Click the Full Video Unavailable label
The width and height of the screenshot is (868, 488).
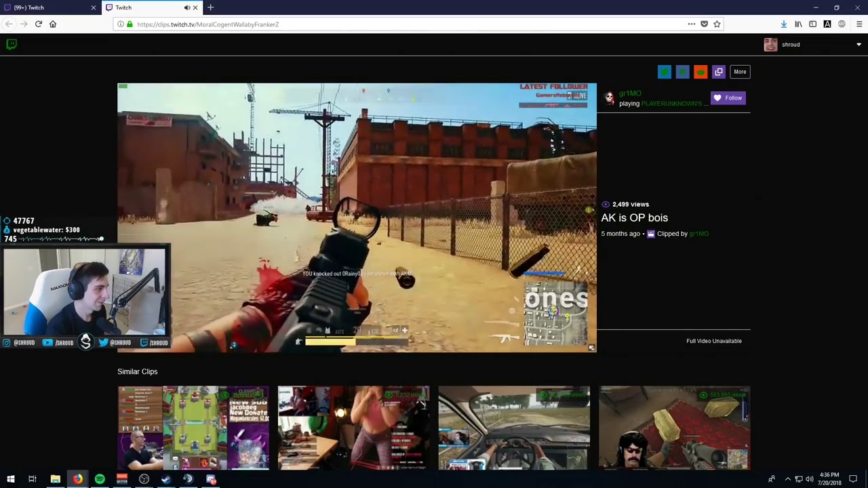coord(713,341)
